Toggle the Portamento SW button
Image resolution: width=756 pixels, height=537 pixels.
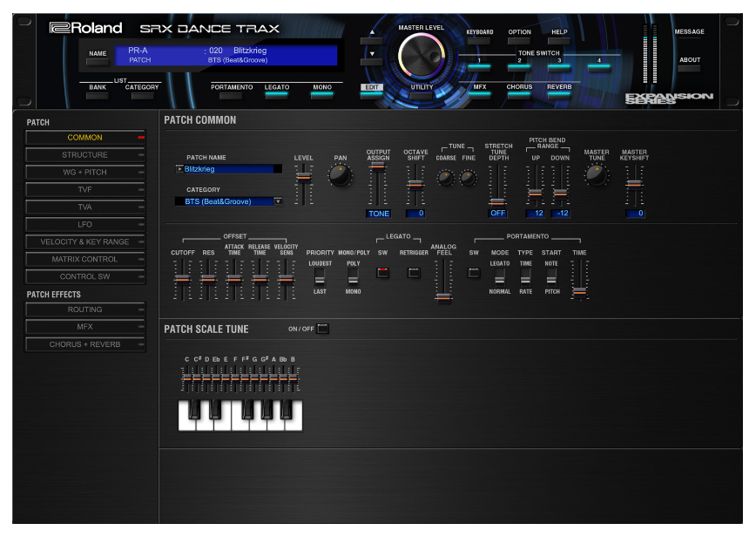474,272
